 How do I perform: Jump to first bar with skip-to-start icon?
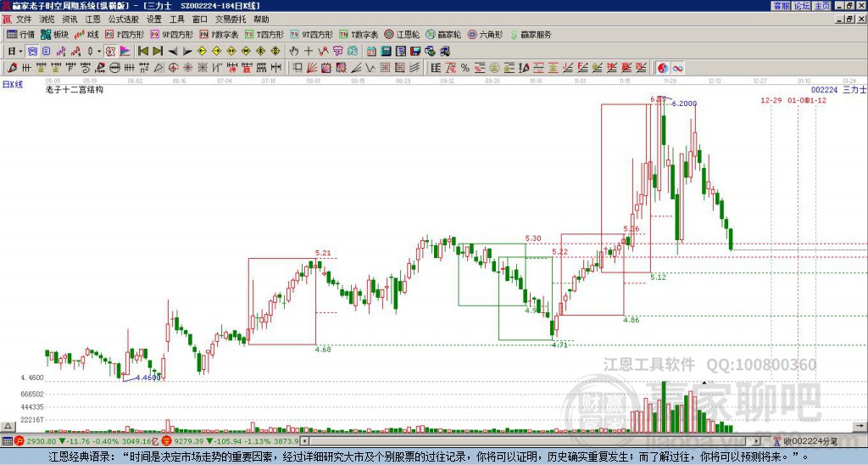tap(142, 52)
